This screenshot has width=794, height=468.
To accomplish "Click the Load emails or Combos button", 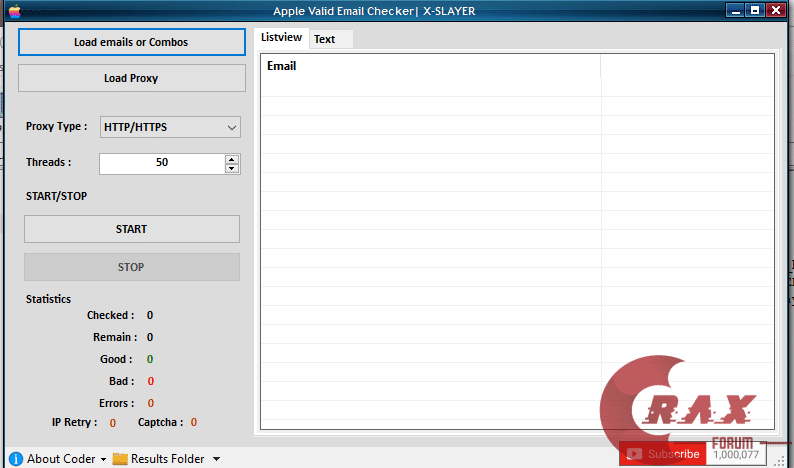I will 132,42.
